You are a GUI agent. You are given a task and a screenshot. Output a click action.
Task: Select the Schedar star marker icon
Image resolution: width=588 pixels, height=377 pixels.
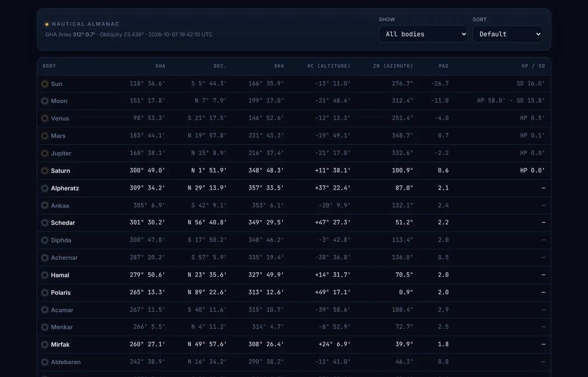(x=45, y=223)
